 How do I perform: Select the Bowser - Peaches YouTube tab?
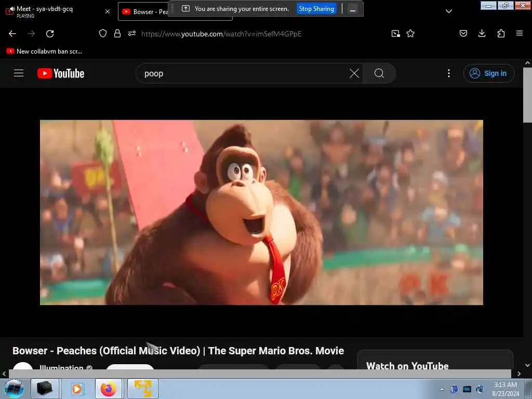[x=146, y=11]
